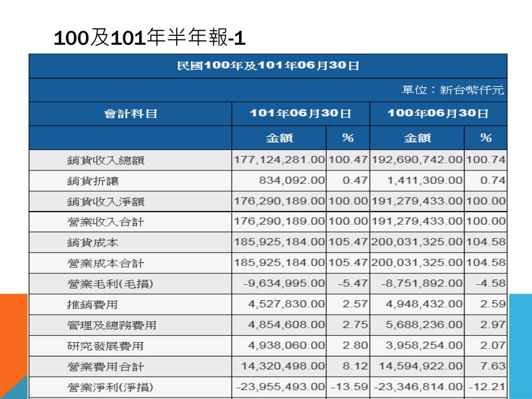The image size is (532, 399).
Task: Click the value 4,948,432.00
Action: [x=424, y=304]
